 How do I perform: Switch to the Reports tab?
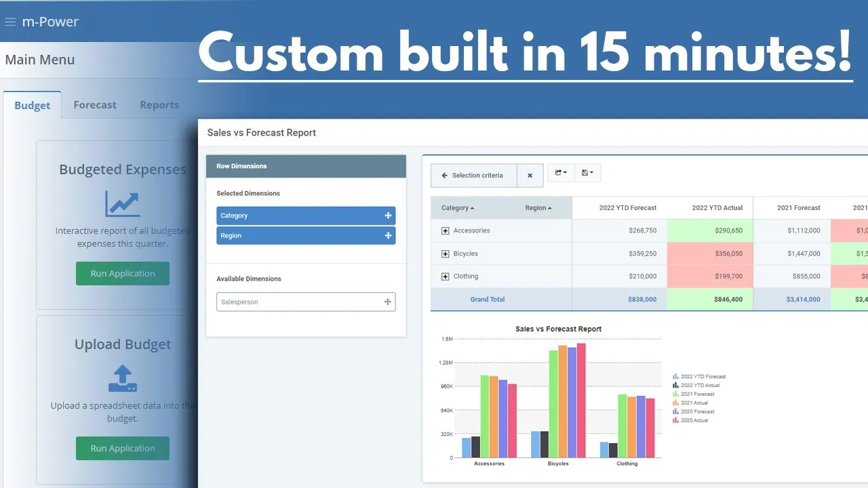coord(159,105)
